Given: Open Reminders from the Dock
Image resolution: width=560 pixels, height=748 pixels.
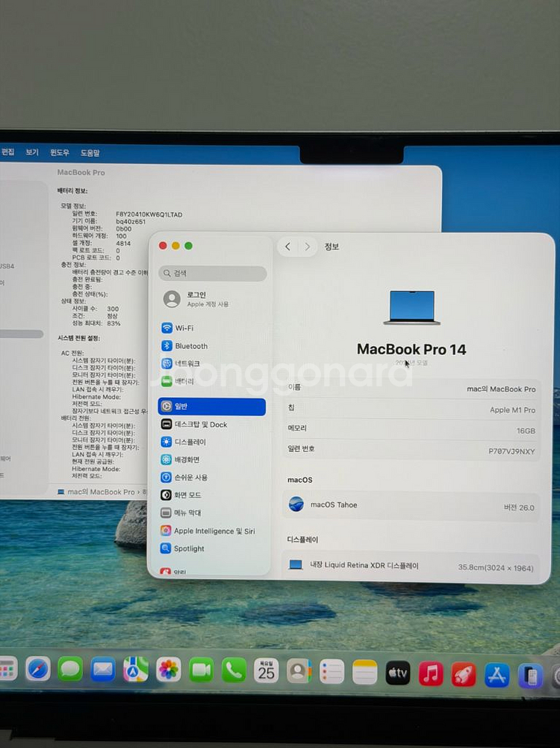Looking at the screenshot, I should (x=332, y=672).
